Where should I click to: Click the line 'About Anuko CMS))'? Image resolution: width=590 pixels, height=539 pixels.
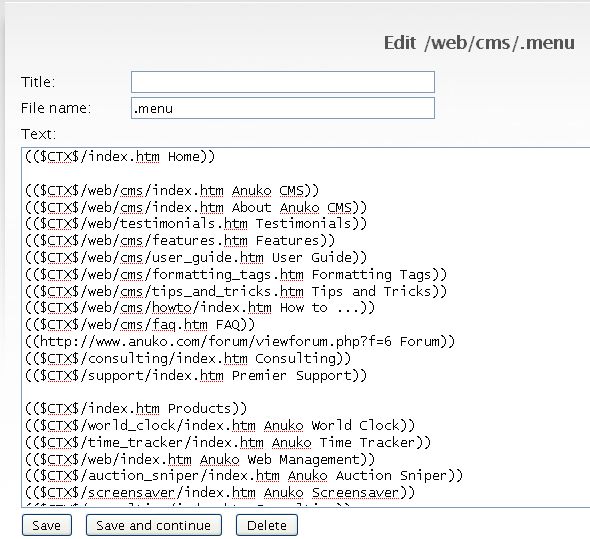196,207
